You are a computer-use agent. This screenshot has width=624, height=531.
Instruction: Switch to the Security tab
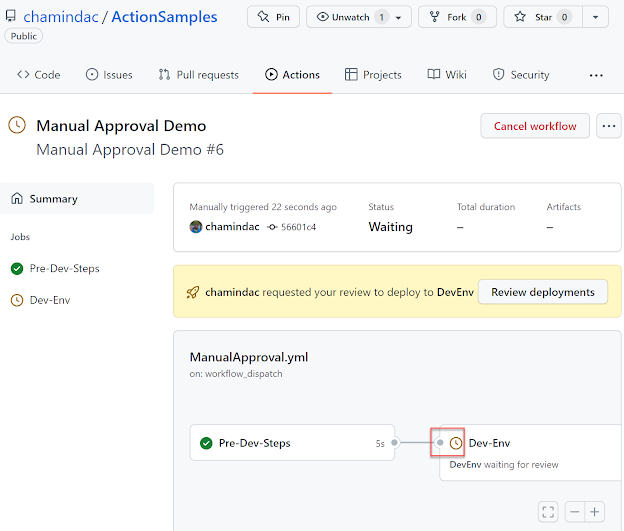(521, 75)
